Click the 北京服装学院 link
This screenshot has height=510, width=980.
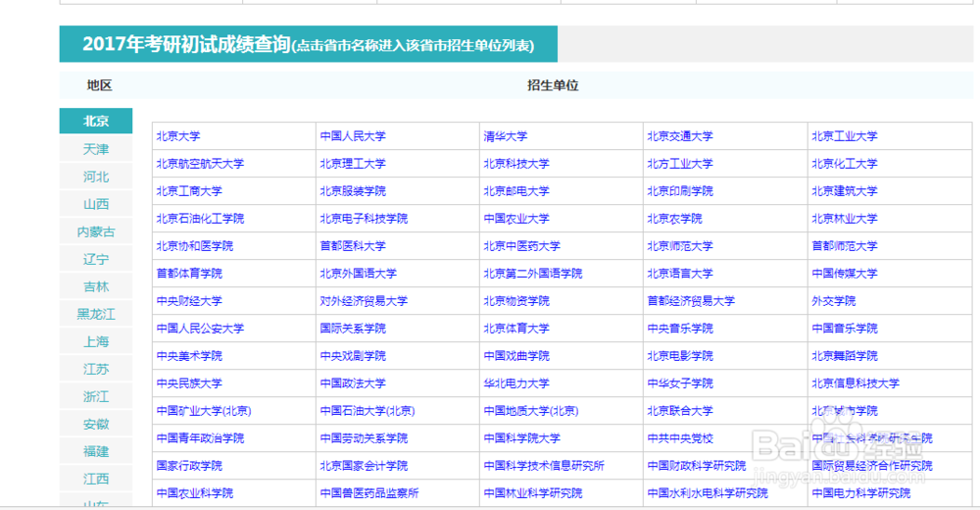pyautogui.click(x=353, y=191)
